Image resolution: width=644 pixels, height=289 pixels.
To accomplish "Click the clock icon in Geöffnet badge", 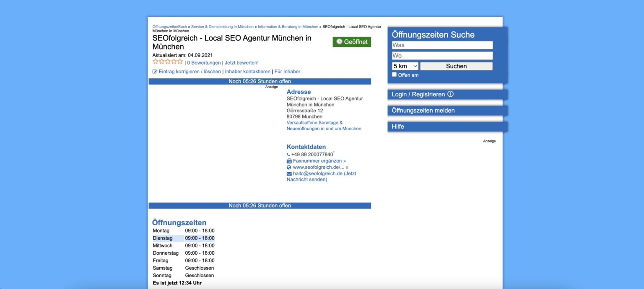I will pyautogui.click(x=339, y=42).
